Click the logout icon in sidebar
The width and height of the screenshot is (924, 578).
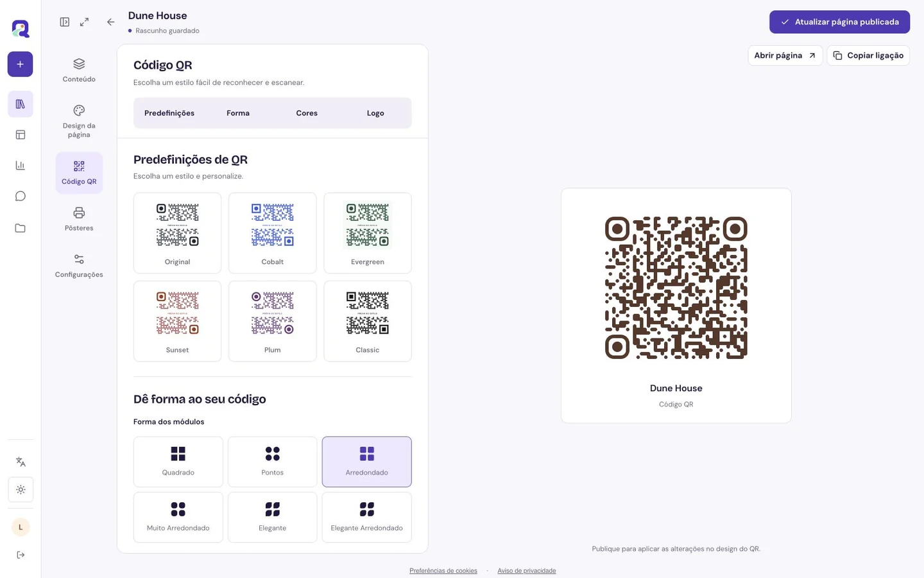click(x=21, y=555)
